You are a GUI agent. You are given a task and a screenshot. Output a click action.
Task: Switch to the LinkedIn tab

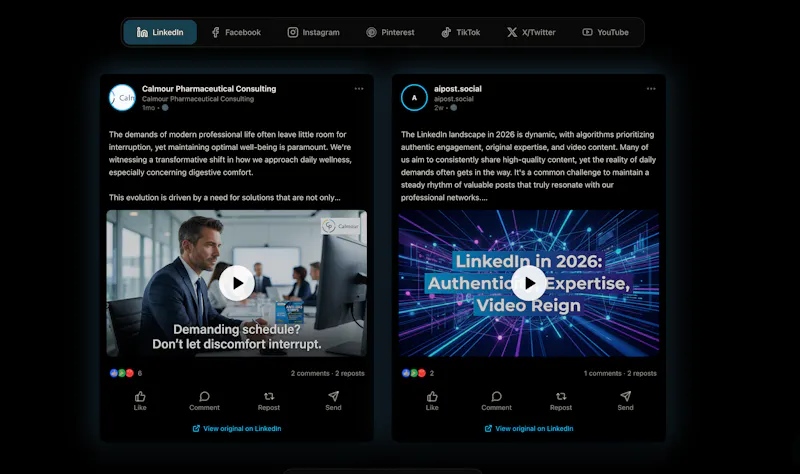[x=160, y=32]
